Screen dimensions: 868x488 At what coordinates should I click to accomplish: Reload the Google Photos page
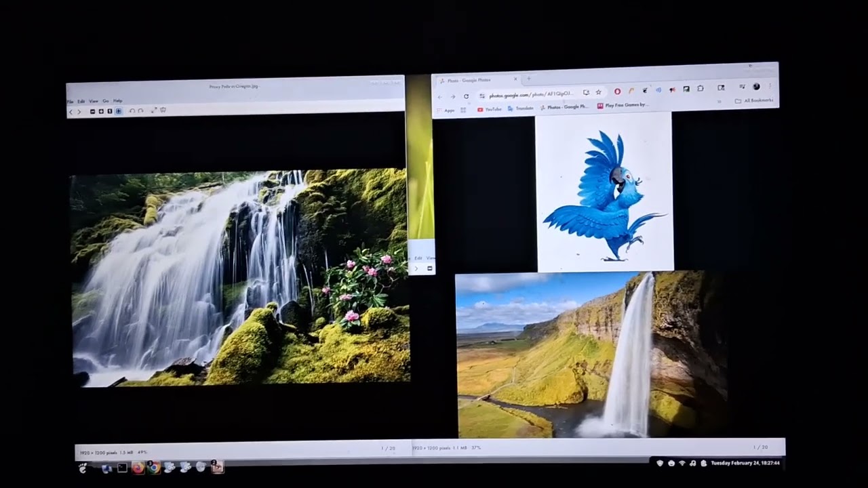pos(466,96)
